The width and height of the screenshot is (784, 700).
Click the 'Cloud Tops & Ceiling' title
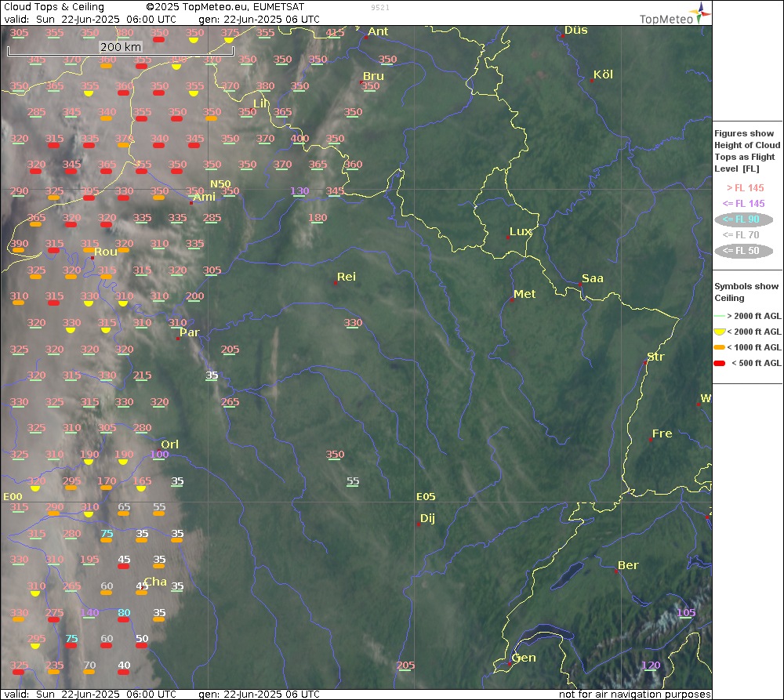(54, 7)
